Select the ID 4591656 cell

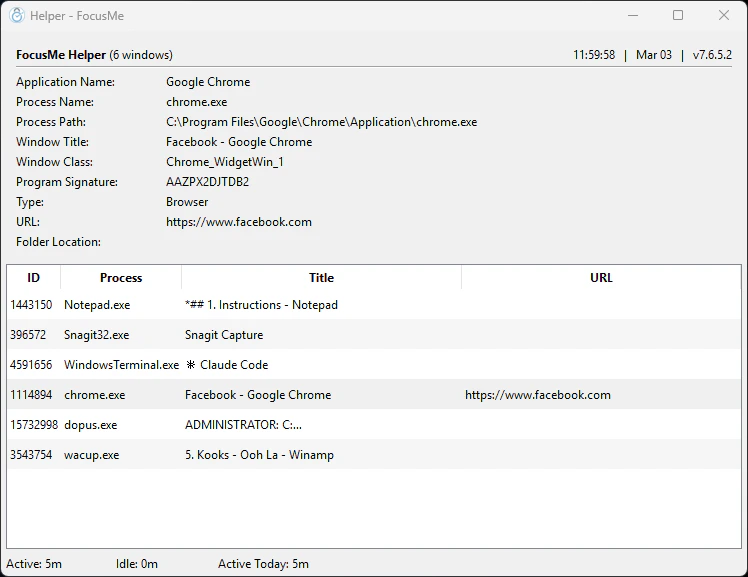click(31, 365)
